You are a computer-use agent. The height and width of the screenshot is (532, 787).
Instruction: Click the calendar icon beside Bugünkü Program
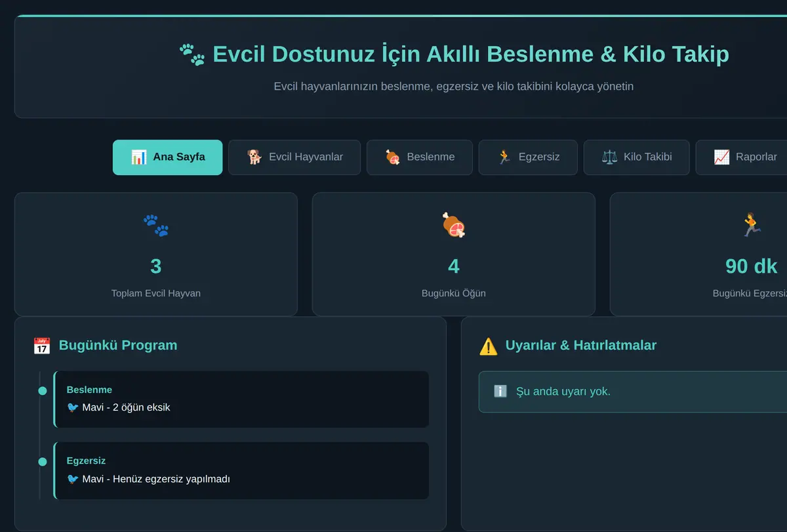[x=41, y=346]
